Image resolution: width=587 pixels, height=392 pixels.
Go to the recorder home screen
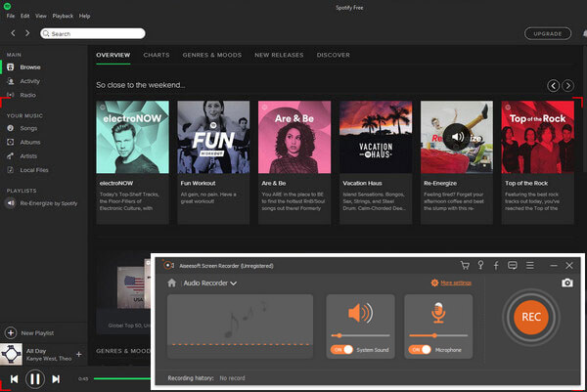click(x=172, y=283)
